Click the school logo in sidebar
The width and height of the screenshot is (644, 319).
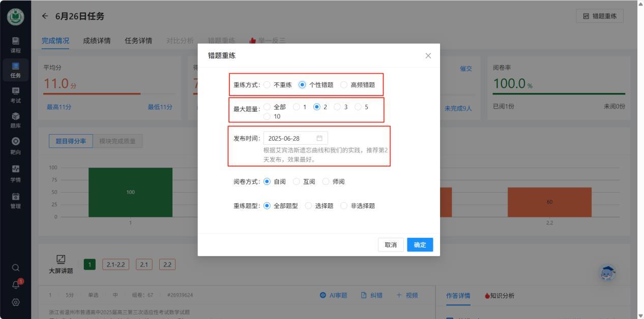(15, 16)
